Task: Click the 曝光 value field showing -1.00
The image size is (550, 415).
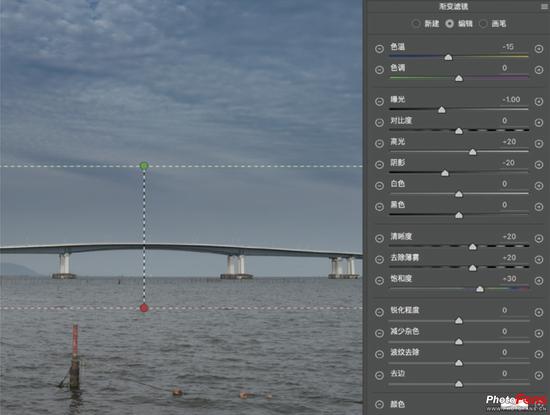Action: click(511, 99)
